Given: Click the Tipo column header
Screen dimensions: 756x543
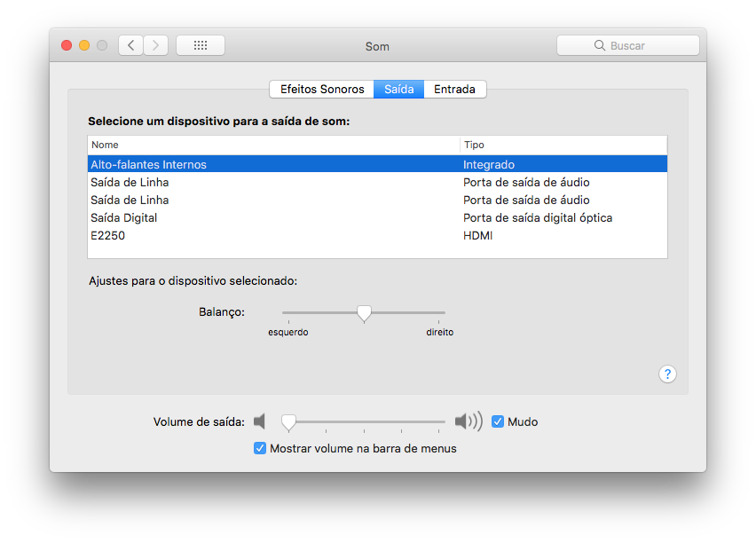Looking at the screenshot, I should [x=563, y=145].
